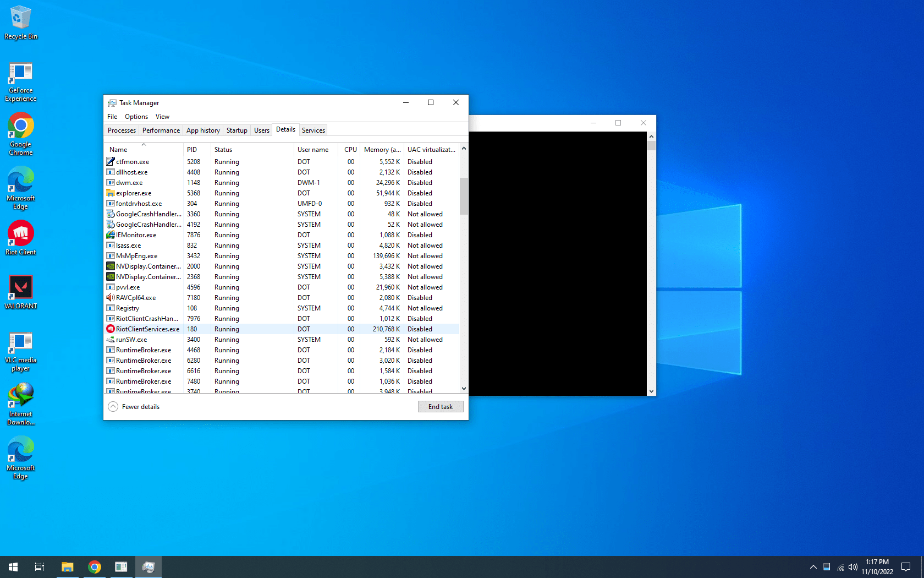The width and height of the screenshot is (924, 578).
Task: Open the Options menu in Task Manager
Action: click(136, 117)
